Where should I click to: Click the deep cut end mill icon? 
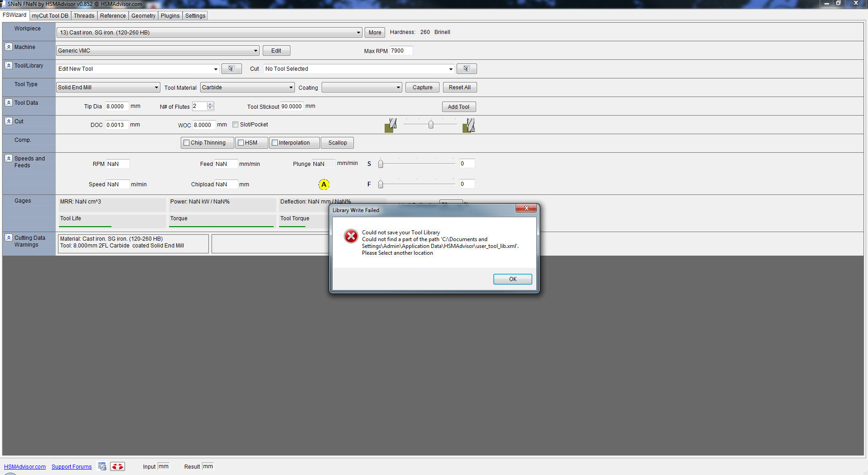click(x=468, y=125)
